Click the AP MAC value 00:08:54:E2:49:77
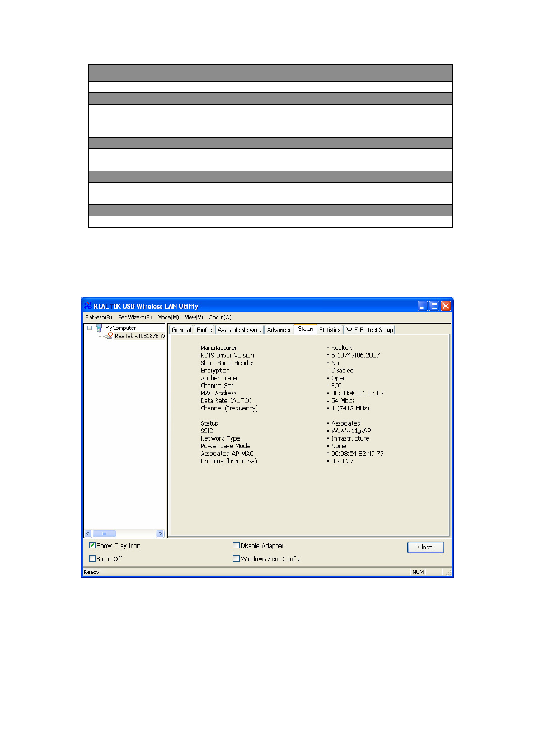 358,454
